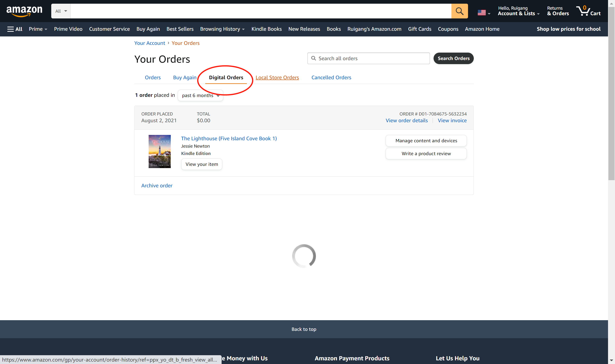The image size is (615, 364).
Task: Click the Back to top bar
Action: tap(304, 329)
